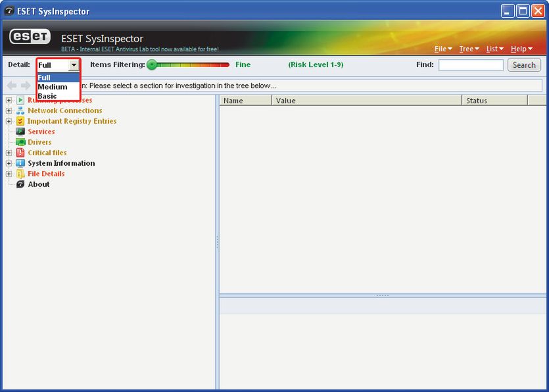The image size is (549, 392).
Task: Click the Name column header
Action: (x=246, y=101)
